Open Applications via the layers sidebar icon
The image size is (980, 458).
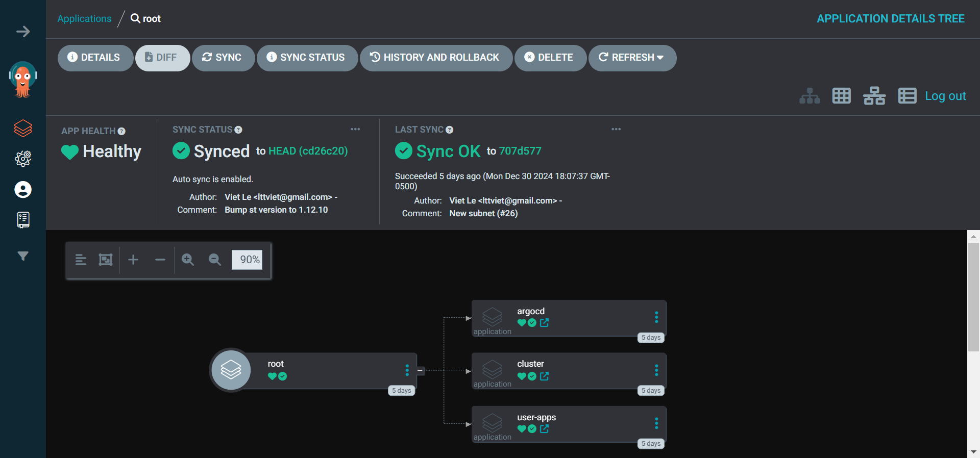pyautogui.click(x=23, y=128)
